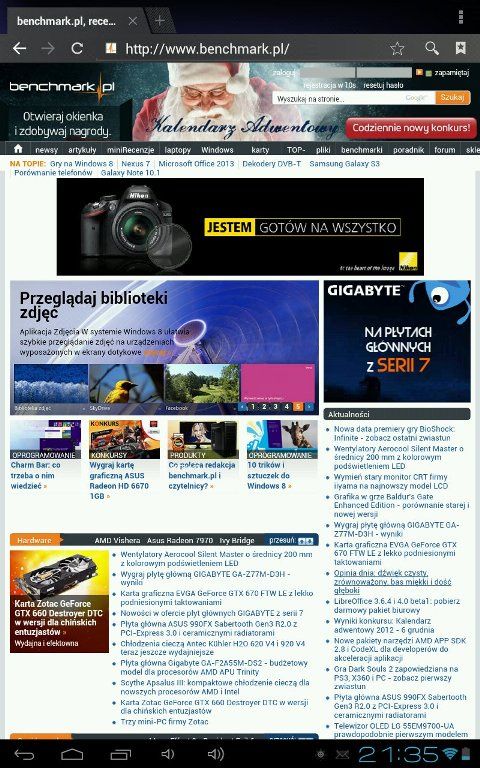Image resolution: width=480 pixels, height=768 pixels.
Task: Click the rejestracja w 10s link
Action: 330,85
